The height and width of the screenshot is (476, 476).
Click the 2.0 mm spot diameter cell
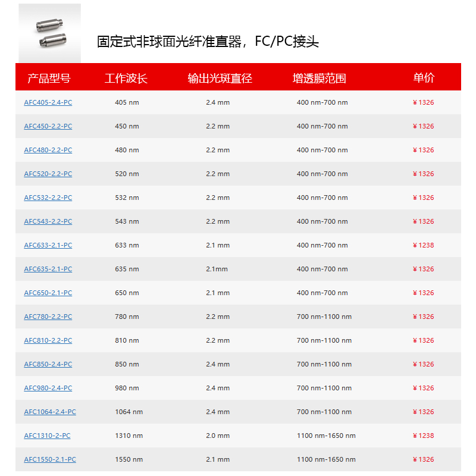[218, 436]
